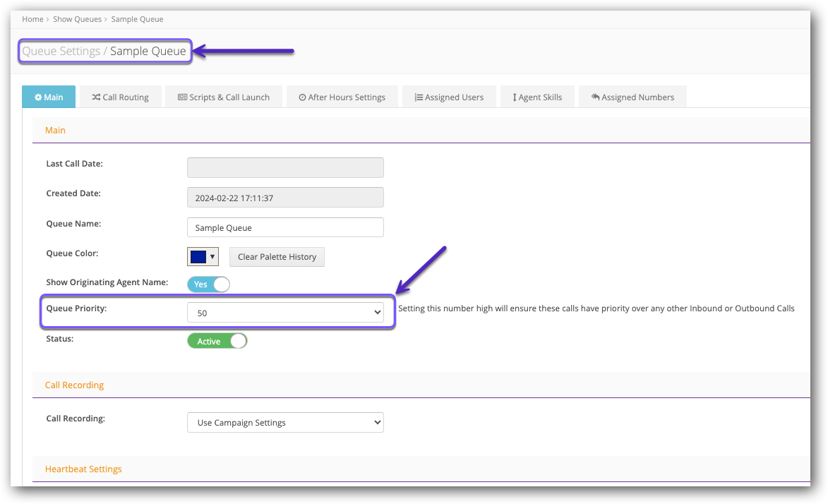Image resolution: width=828 pixels, height=504 pixels.
Task: Toggle the Active status switch
Action: 217,341
